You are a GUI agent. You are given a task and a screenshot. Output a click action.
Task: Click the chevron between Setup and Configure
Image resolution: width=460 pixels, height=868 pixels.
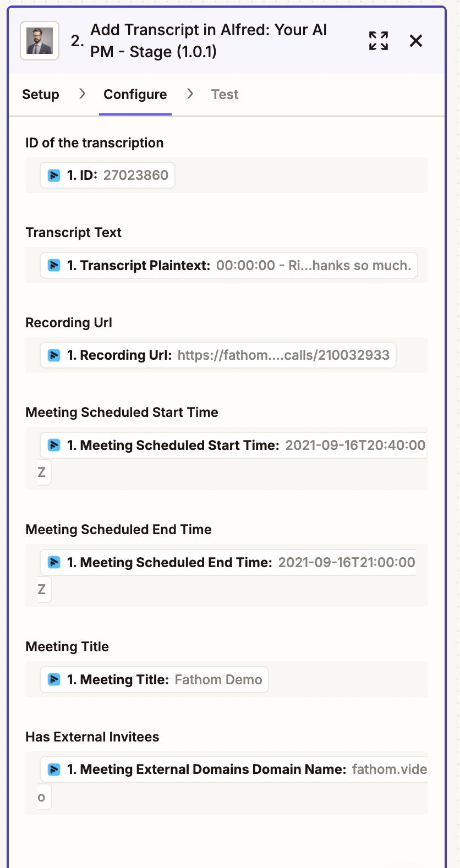[x=82, y=94]
